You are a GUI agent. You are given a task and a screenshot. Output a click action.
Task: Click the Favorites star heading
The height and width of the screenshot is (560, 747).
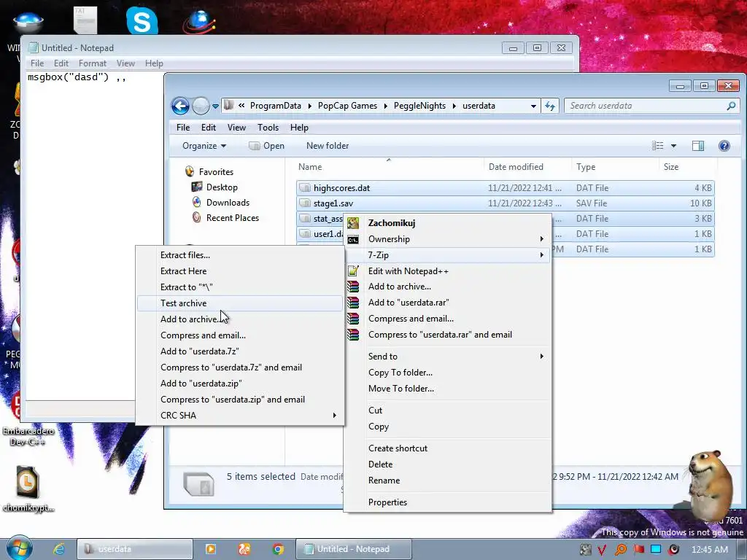click(209, 171)
